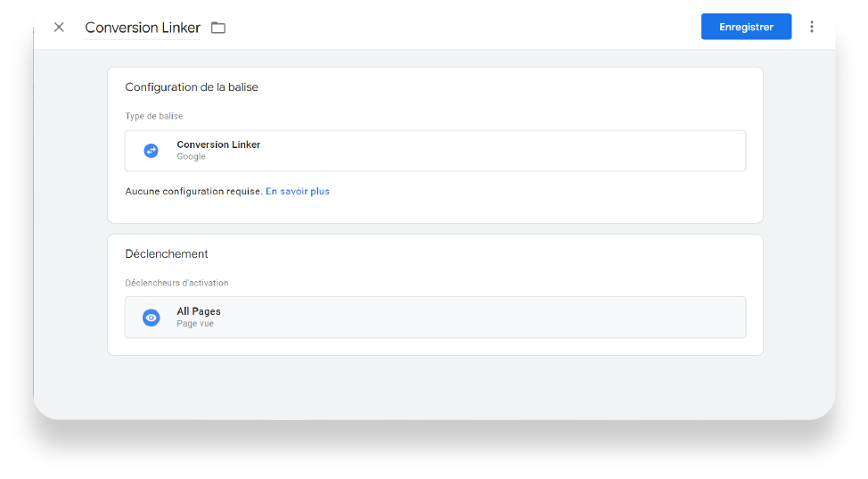Viewport: 868px width, 479px height.
Task: Click the All Pages trigger eye icon
Action: click(151, 318)
